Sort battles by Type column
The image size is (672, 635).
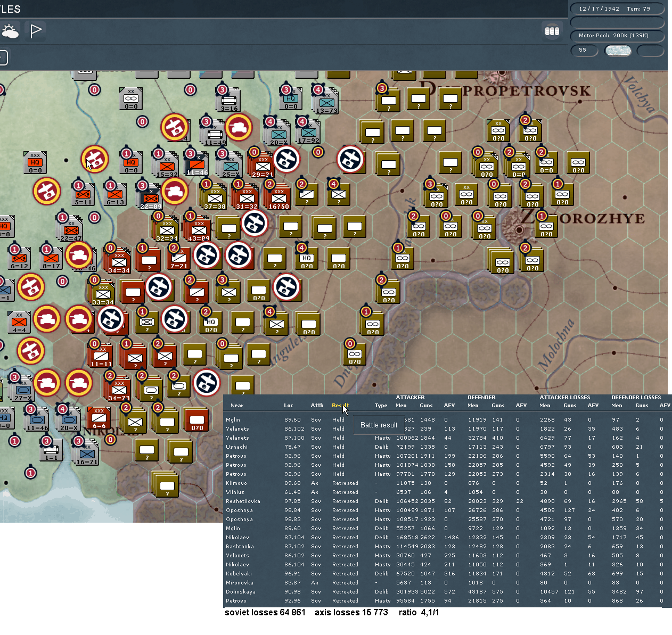(381, 406)
